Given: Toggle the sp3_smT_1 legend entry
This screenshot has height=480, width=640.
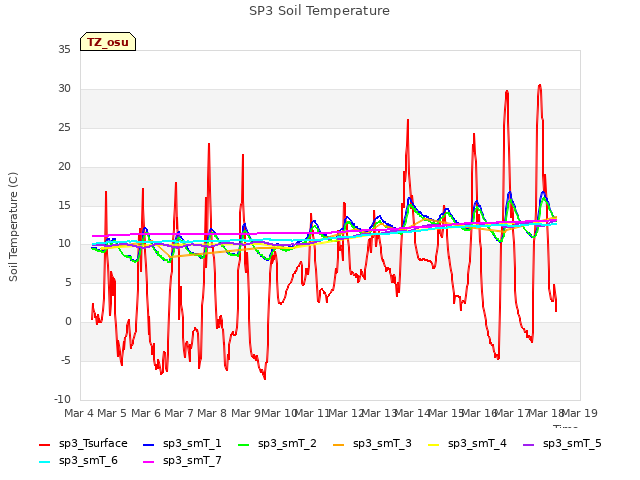Looking at the screenshot, I should 182,444.
